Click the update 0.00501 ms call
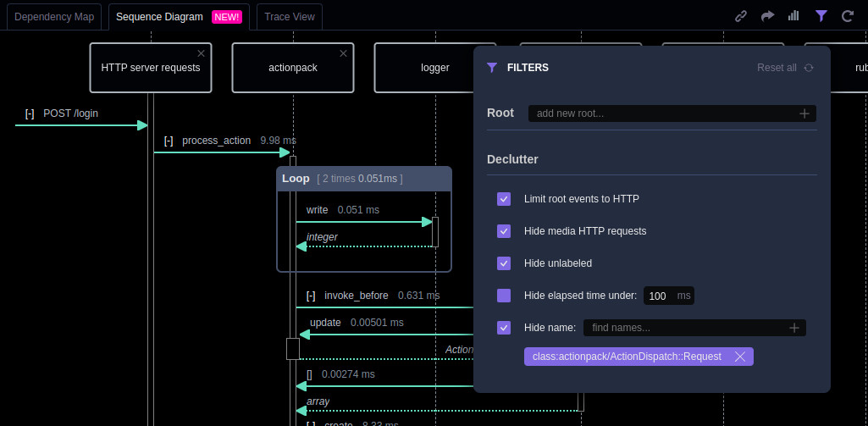This screenshot has width=868, height=426. point(357,323)
